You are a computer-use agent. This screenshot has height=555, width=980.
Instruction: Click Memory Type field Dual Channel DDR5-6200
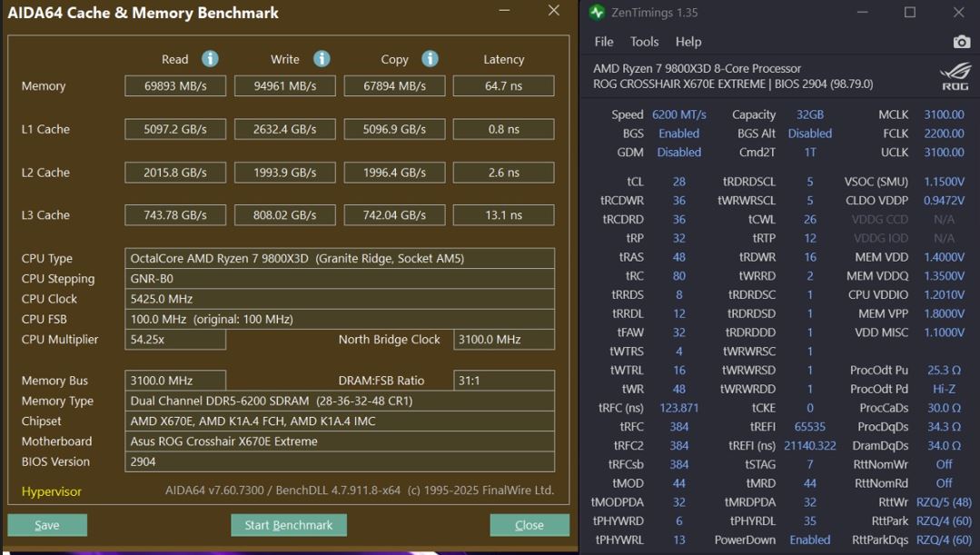pyautogui.click(x=340, y=401)
